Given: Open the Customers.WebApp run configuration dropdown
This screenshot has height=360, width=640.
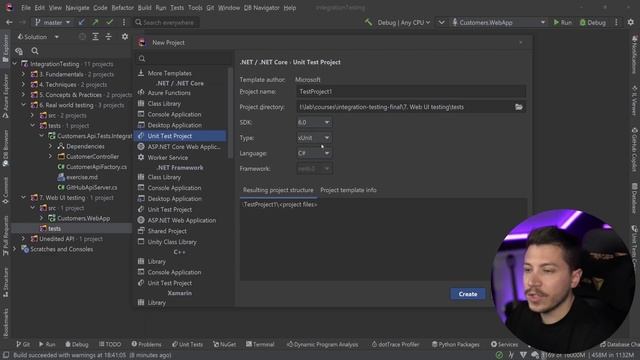Looking at the screenshot, I should click(498, 22).
